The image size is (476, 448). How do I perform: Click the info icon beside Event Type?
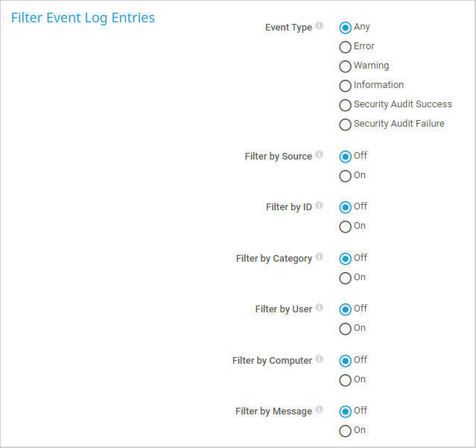[x=320, y=26]
